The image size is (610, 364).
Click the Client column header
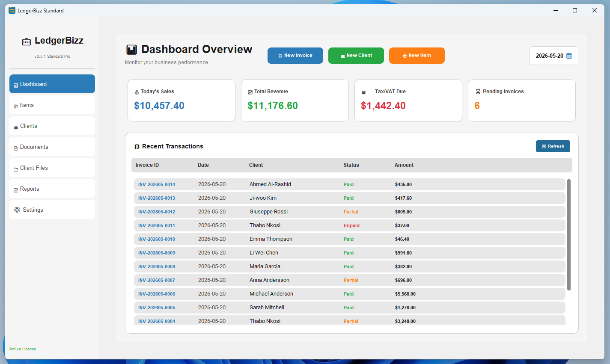(256, 165)
